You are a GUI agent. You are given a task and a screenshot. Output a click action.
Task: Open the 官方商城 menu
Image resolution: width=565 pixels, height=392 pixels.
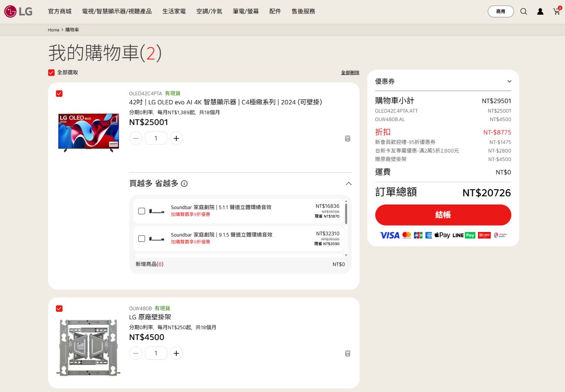tap(60, 11)
